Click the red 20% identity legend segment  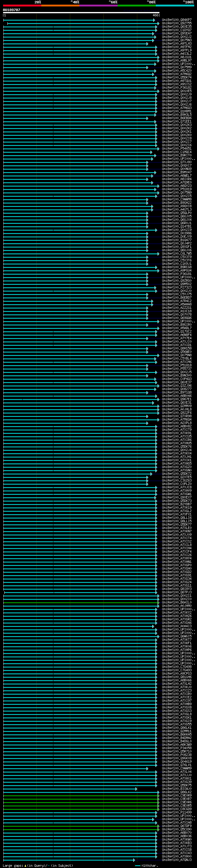[x=22, y=6]
